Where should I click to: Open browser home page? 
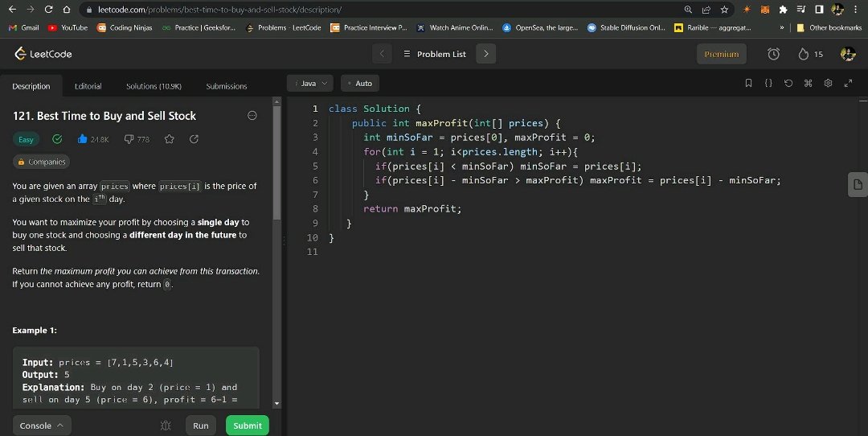click(x=67, y=10)
